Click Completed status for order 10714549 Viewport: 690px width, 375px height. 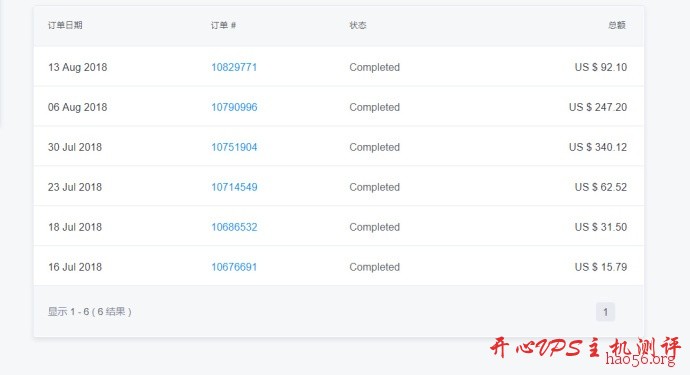[374, 187]
